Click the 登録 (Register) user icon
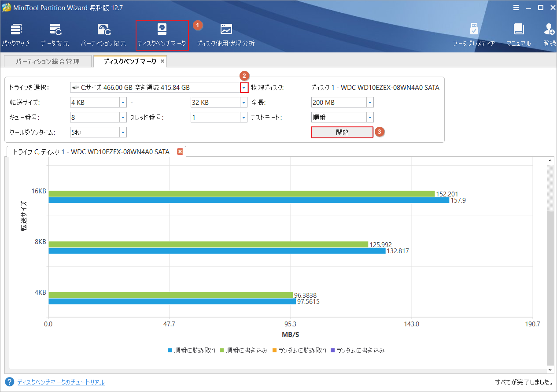 [549, 30]
